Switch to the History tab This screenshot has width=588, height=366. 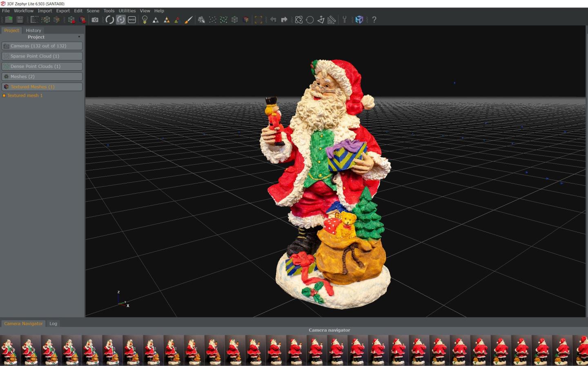pos(33,31)
